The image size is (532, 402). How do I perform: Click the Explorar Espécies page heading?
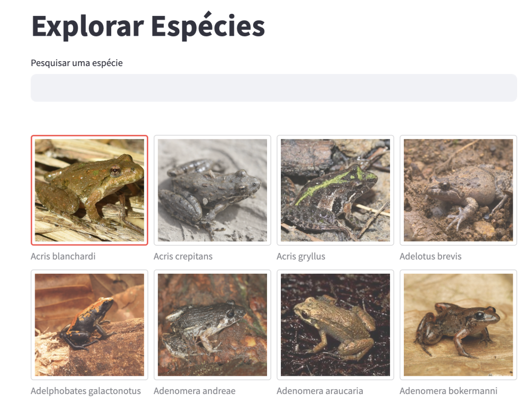148,26
